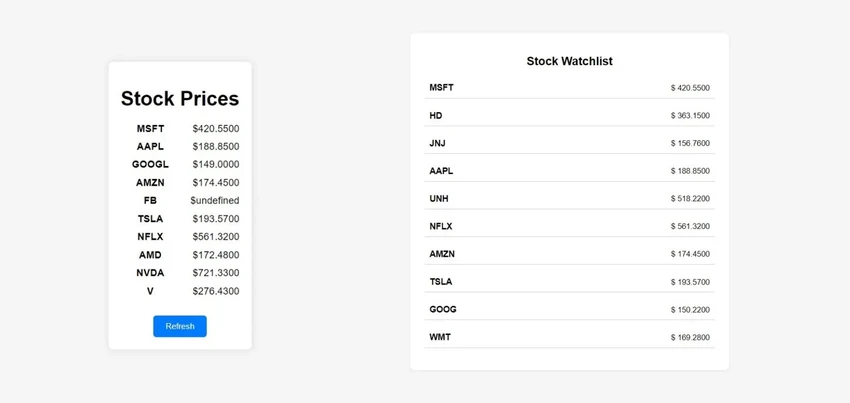Click the $721.3300 price value

pyautogui.click(x=216, y=272)
